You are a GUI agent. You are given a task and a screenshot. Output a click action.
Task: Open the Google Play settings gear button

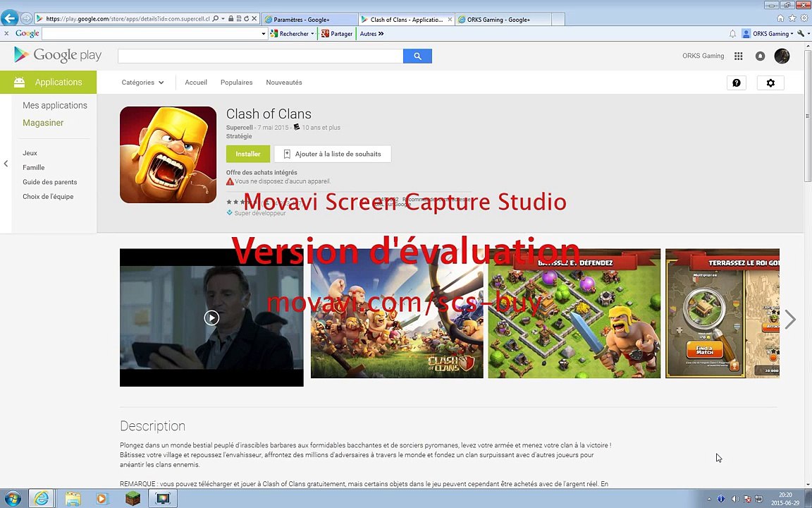770,83
